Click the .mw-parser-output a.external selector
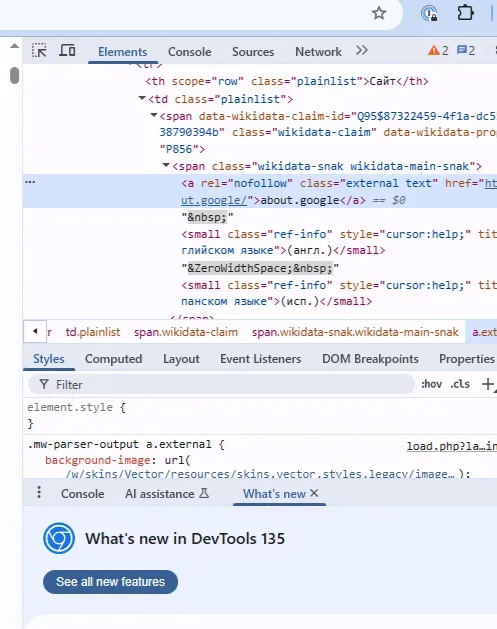Viewport: 497px width, 629px height. click(119, 444)
